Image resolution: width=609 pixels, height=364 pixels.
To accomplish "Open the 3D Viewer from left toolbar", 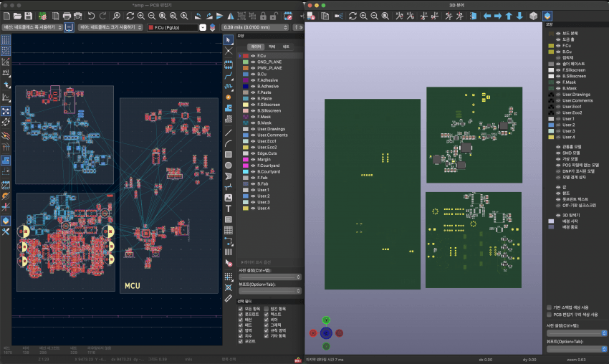I will pos(6,221).
